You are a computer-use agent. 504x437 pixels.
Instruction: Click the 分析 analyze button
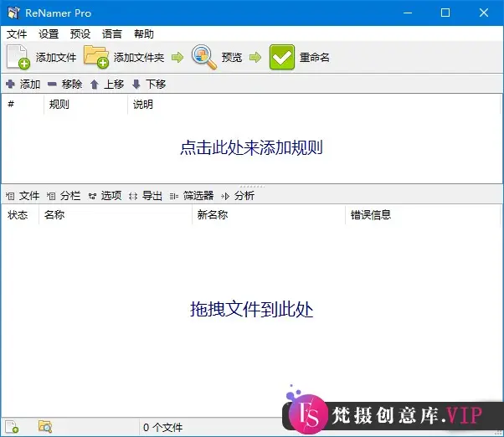point(238,195)
